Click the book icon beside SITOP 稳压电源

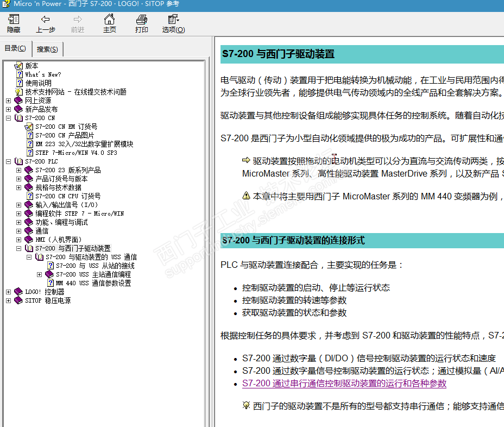click(18, 300)
